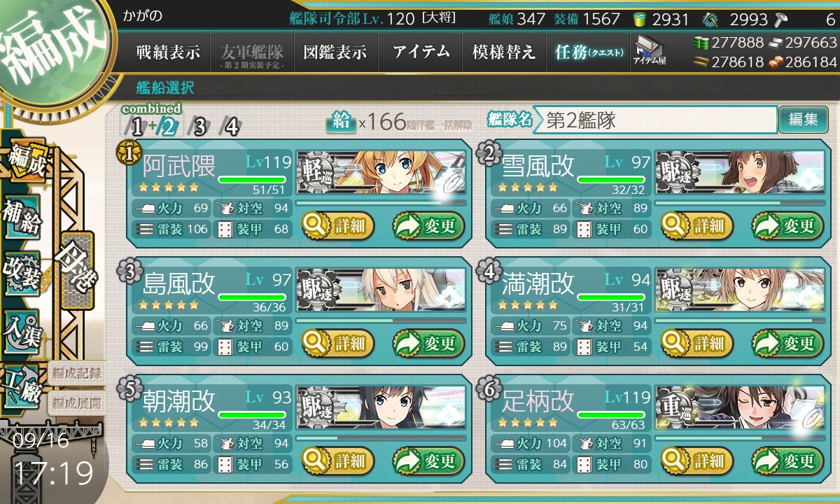
Task: View 詳細 details for 阿武隈
Action: tap(339, 225)
